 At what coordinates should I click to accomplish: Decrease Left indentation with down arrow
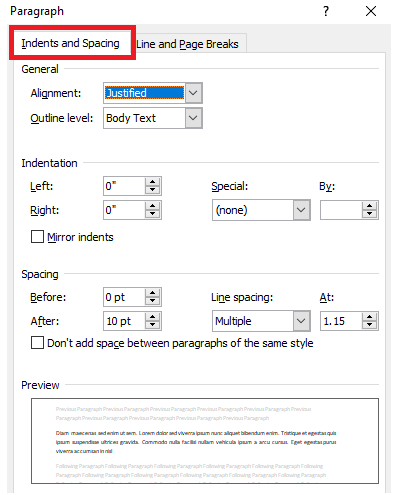153,190
